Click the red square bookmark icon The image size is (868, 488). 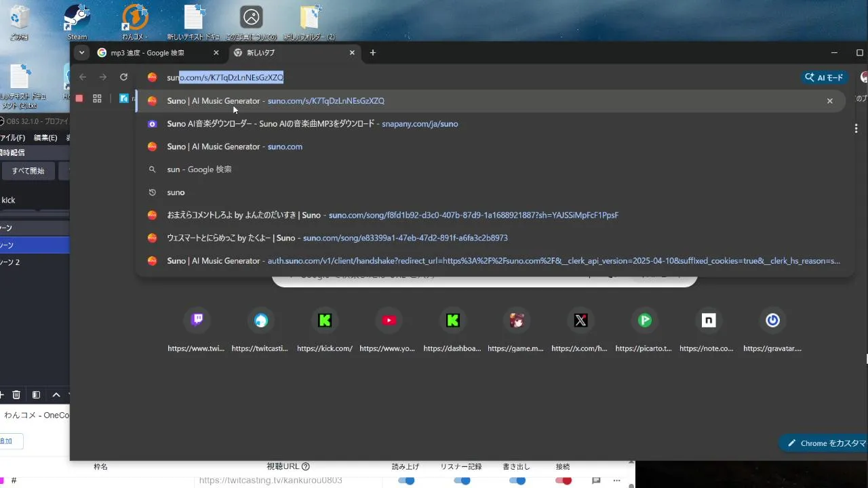tap(79, 98)
